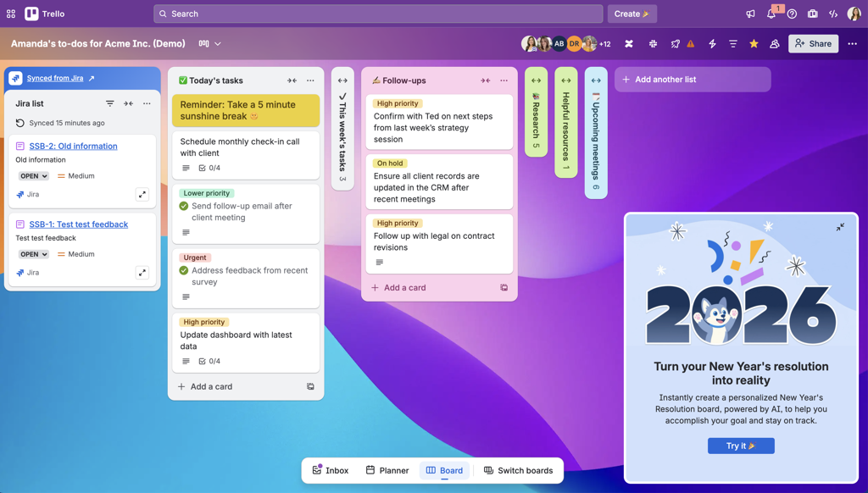
Task: Expand the SSB-2 card with arrows icon
Action: 142,194
